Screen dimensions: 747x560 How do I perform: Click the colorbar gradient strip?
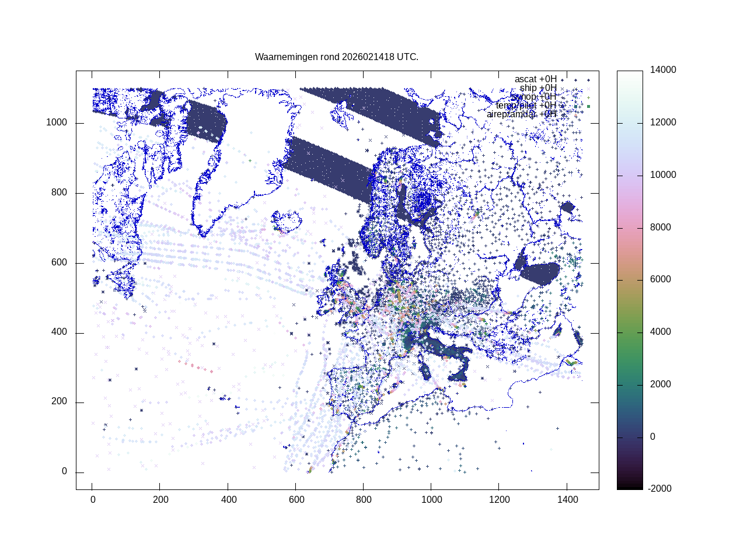pos(630,280)
